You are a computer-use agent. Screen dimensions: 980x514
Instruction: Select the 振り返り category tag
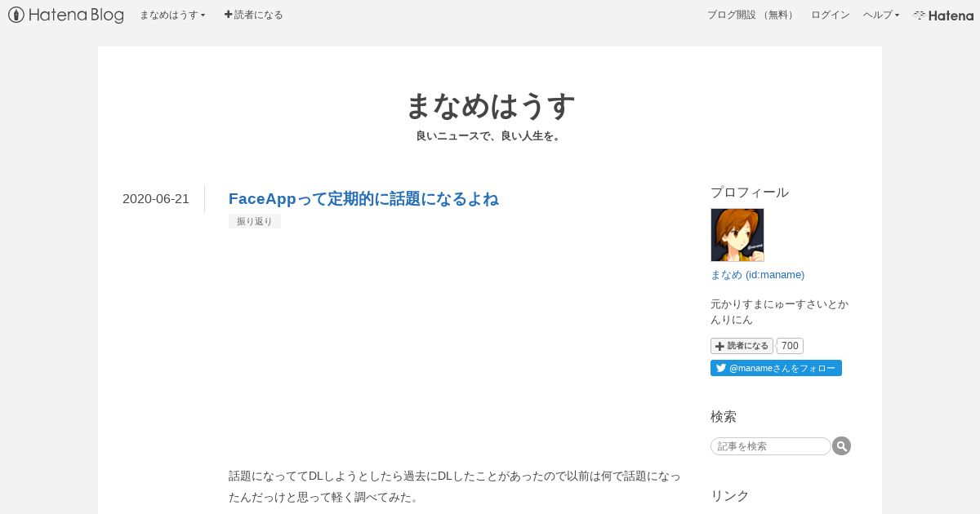pyautogui.click(x=255, y=221)
